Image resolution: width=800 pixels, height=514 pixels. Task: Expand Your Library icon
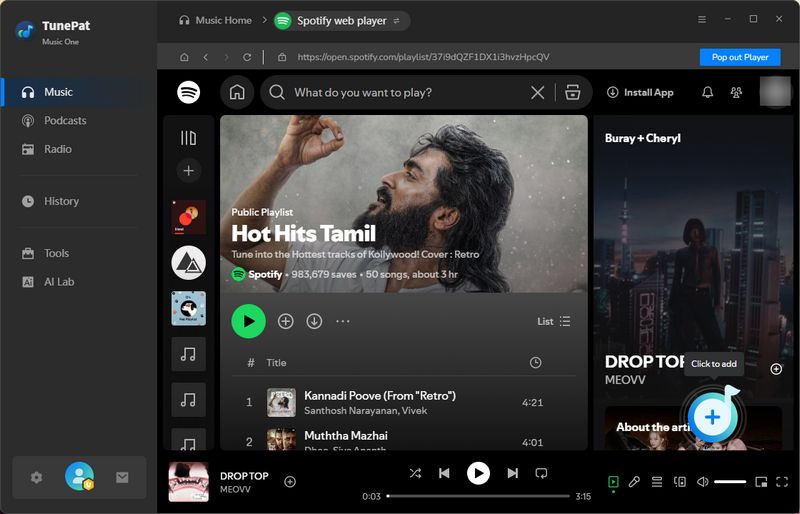[188, 138]
